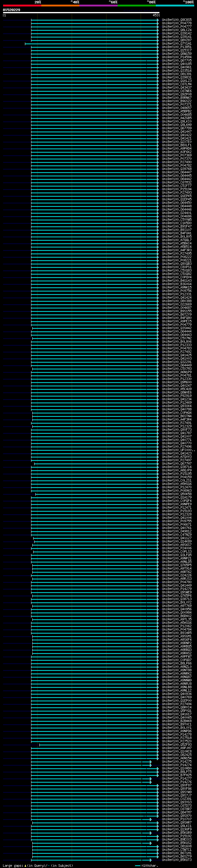The width and height of the screenshot is (197, 868).
Task: Click the query end position label 453
Action: pos(155,15)
